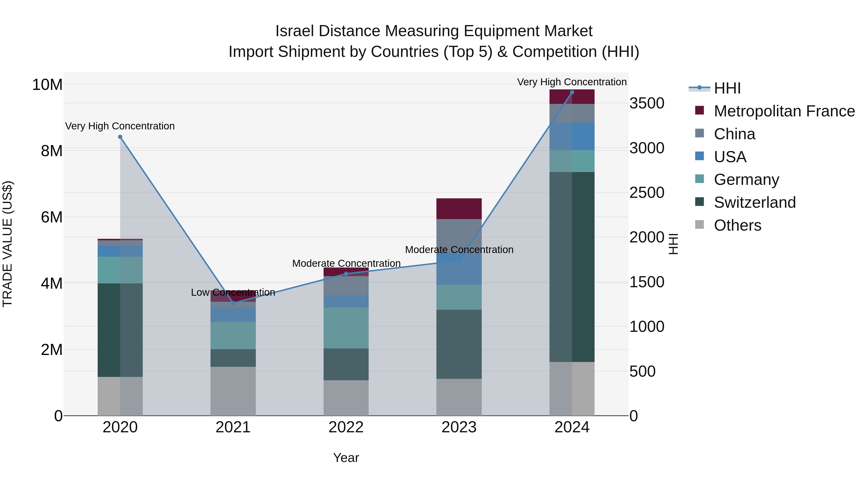Click the 6M y-axis tick label
868x488 pixels.
tap(52, 217)
